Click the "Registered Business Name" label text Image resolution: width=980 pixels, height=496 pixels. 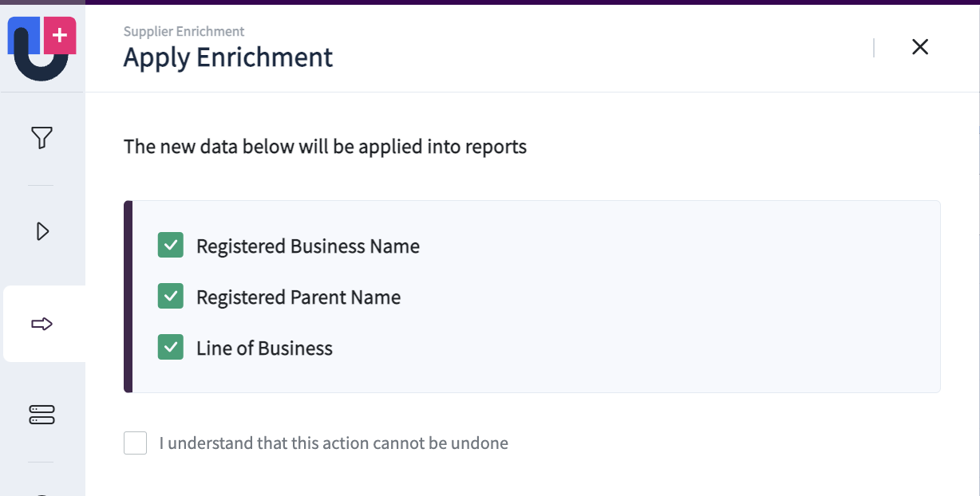pyautogui.click(x=308, y=246)
